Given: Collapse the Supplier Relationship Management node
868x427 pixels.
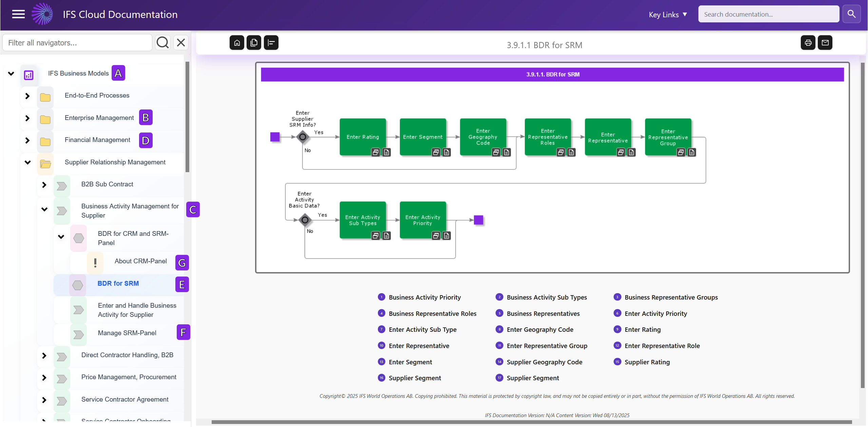Looking at the screenshot, I should pos(27,162).
